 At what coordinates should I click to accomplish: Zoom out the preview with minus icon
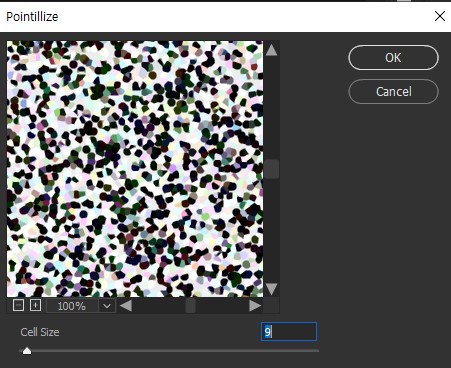[x=18, y=305]
